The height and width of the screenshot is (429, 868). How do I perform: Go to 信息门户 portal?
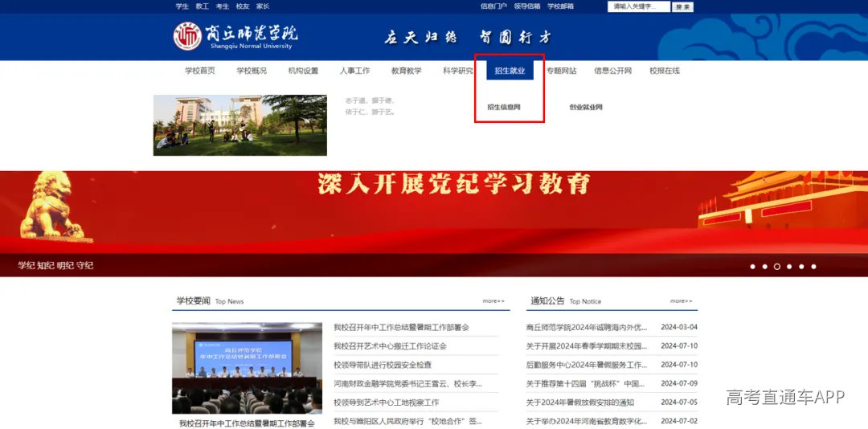pos(493,6)
